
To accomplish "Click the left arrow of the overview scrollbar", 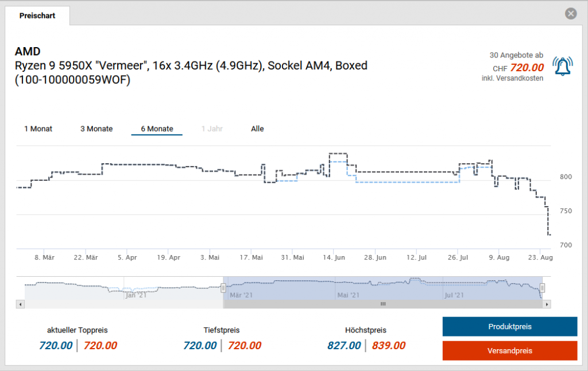I will pos(21,304).
